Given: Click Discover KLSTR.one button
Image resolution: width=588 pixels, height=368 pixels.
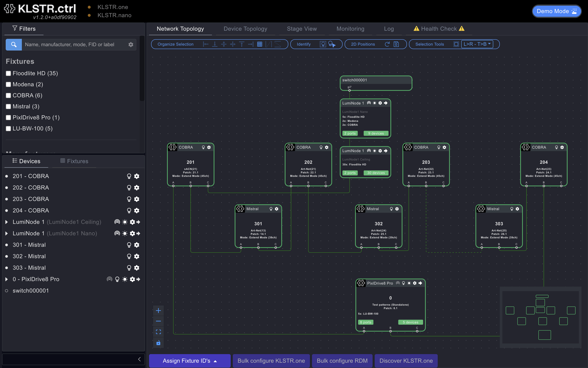Looking at the screenshot, I should (x=406, y=361).
